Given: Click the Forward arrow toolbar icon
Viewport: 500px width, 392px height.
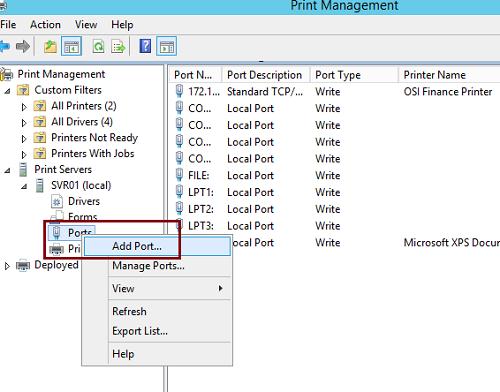Looking at the screenshot, I should (23, 46).
